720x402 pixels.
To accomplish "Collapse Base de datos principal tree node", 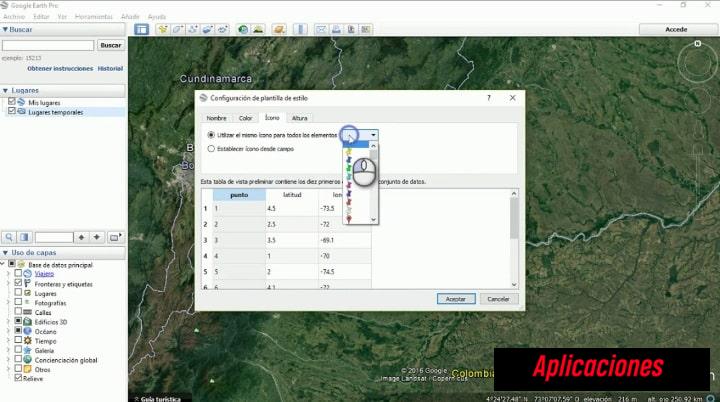I will tap(3, 264).
